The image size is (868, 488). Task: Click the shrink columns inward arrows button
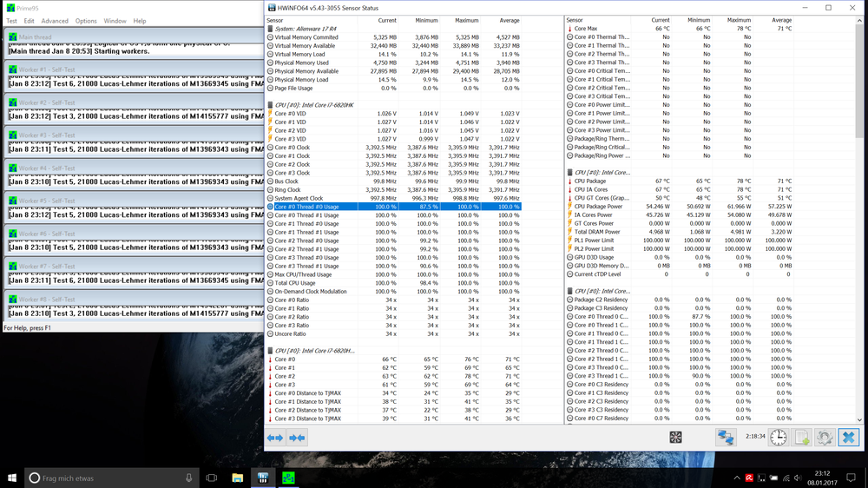pyautogui.click(x=297, y=438)
